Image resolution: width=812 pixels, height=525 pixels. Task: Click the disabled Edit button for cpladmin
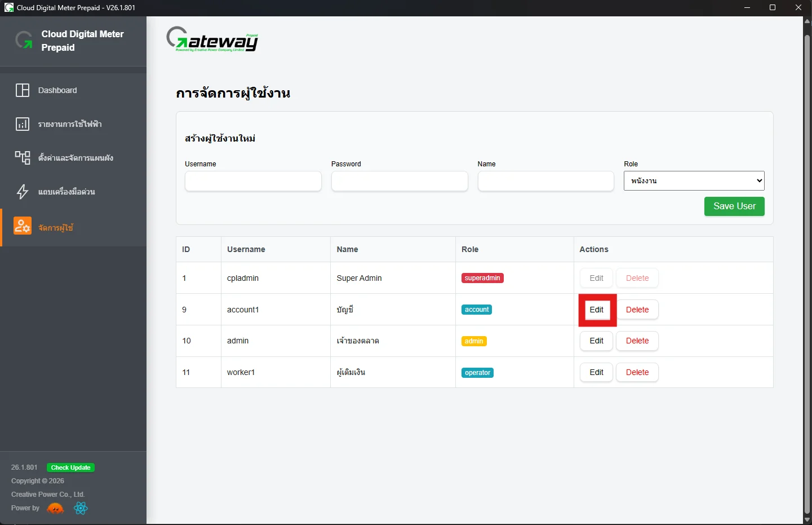tap(597, 278)
